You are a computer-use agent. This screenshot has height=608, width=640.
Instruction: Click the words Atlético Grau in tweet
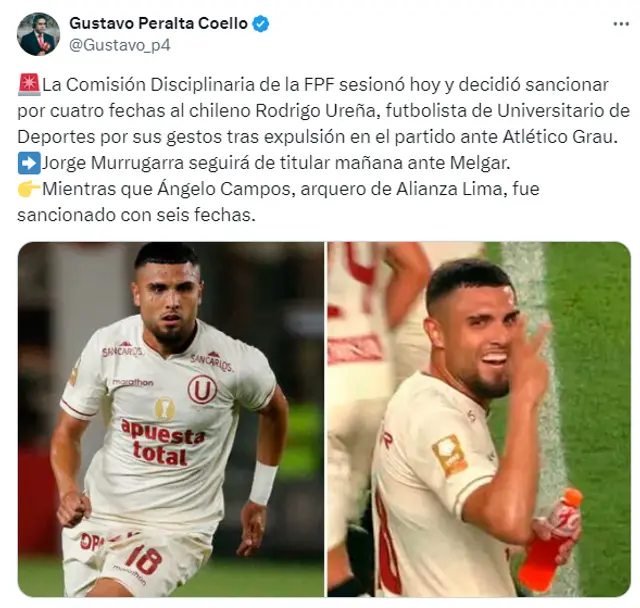558,137
